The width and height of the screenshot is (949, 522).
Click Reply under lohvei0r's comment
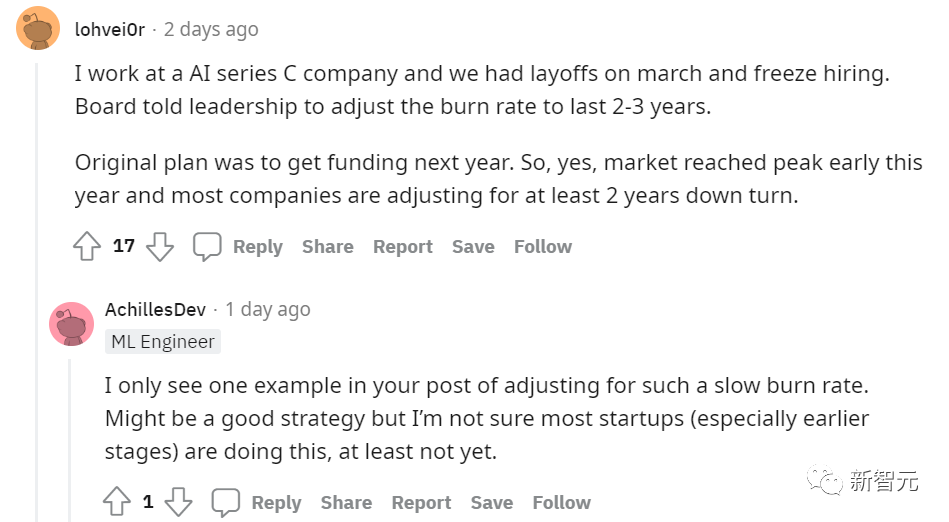[258, 246]
